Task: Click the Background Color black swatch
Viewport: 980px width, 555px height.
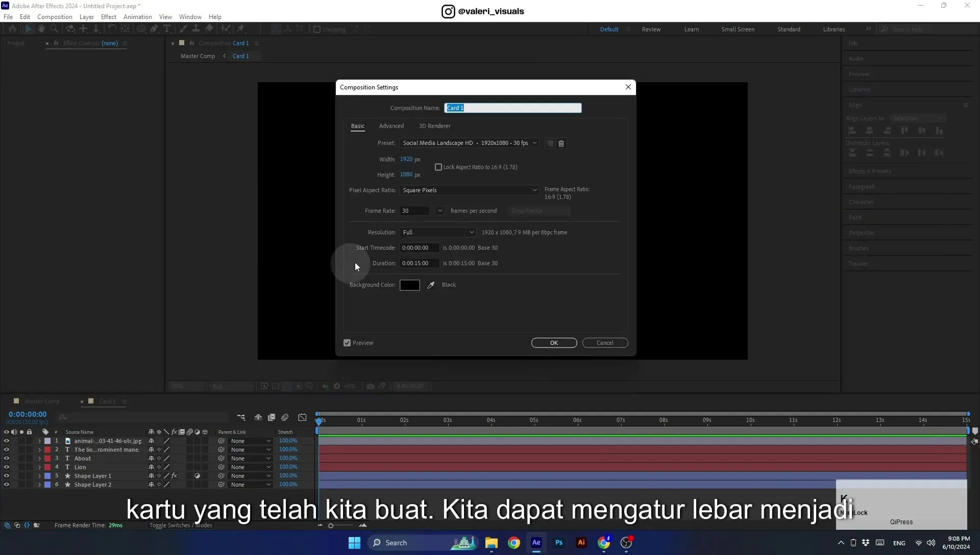Action: coord(410,285)
